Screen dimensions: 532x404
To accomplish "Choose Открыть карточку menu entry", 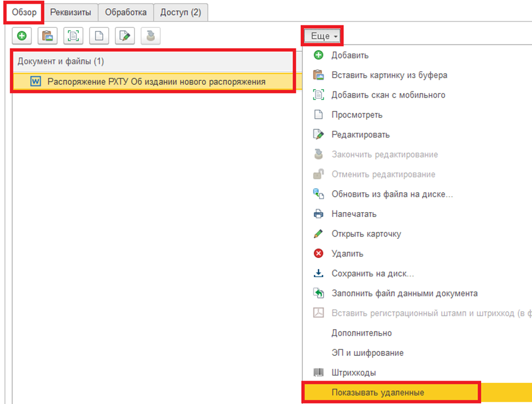I will (x=366, y=233).
